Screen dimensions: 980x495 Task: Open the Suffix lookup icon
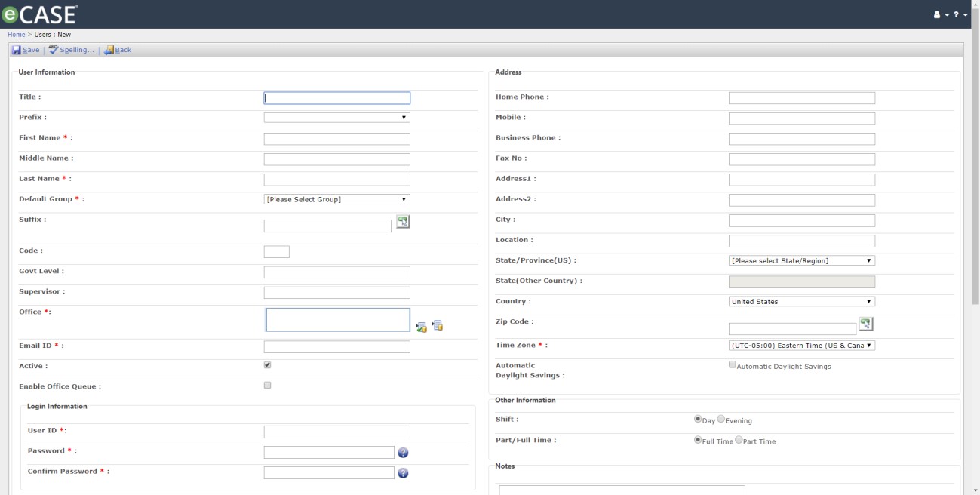pos(403,222)
